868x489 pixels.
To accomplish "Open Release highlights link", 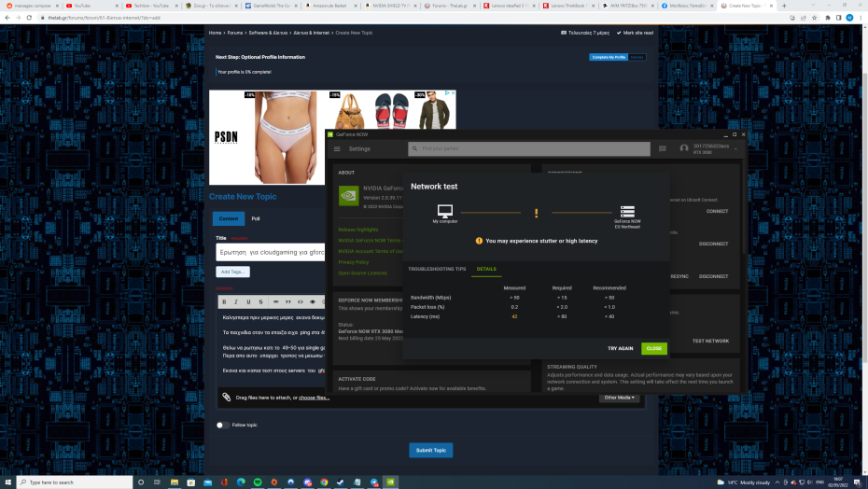I will (358, 230).
